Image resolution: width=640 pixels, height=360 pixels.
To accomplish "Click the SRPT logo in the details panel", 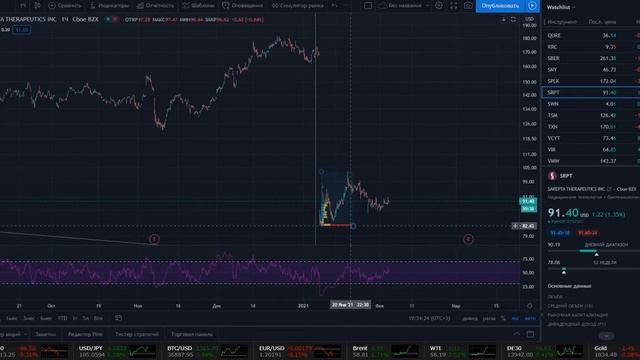I will [x=552, y=176].
